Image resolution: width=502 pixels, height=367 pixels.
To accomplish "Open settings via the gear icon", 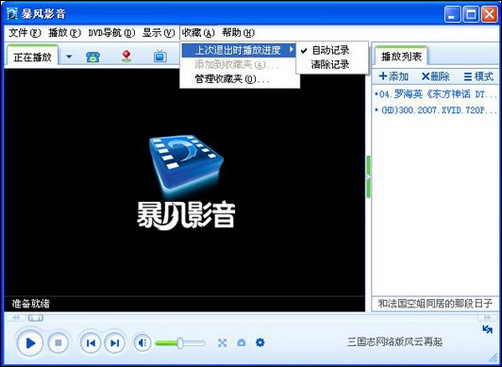I will click(260, 342).
